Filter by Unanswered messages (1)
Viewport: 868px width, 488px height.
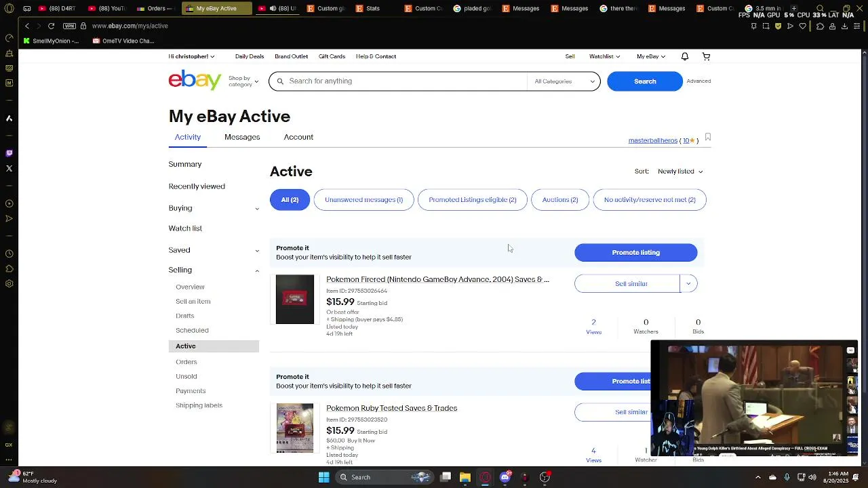pyautogui.click(x=363, y=199)
